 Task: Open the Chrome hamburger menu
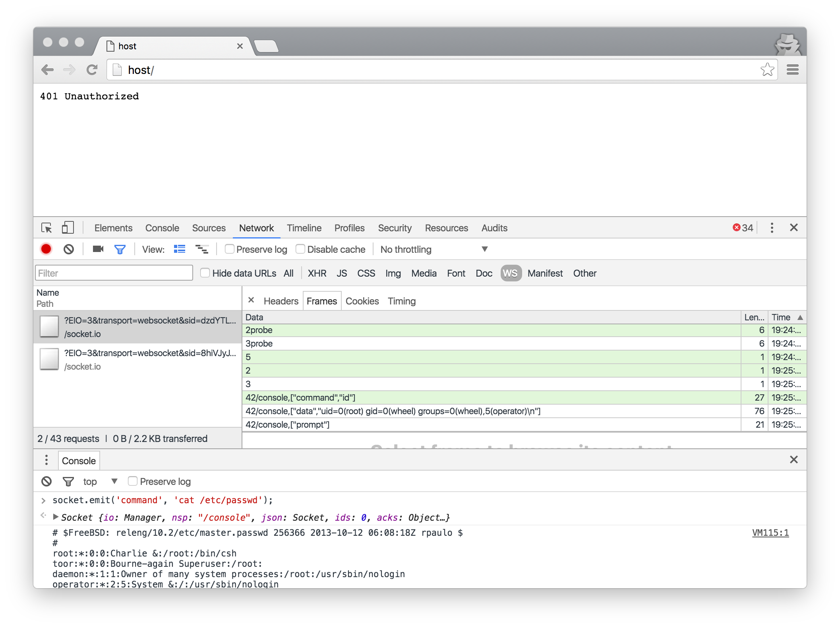(792, 70)
